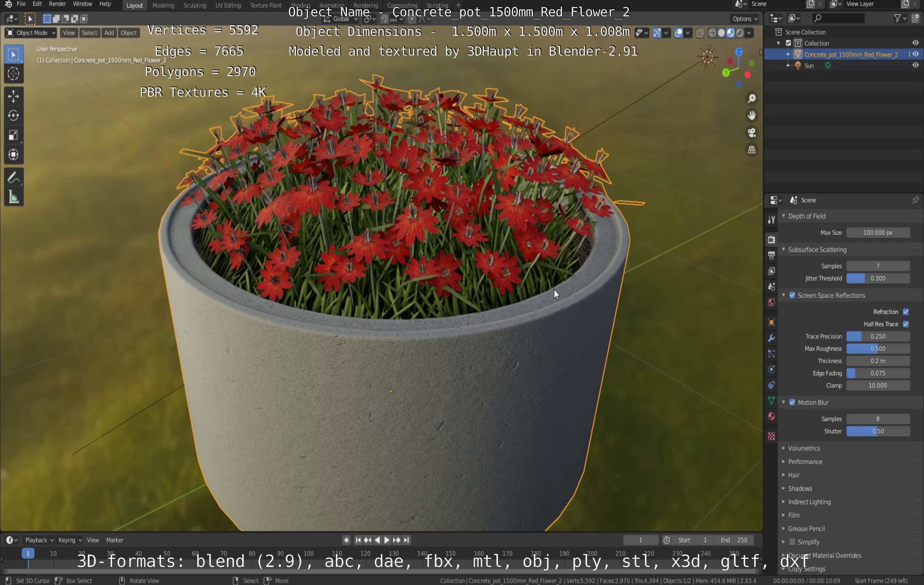Choose the Rotate tool in toolbar

[x=13, y=116]
